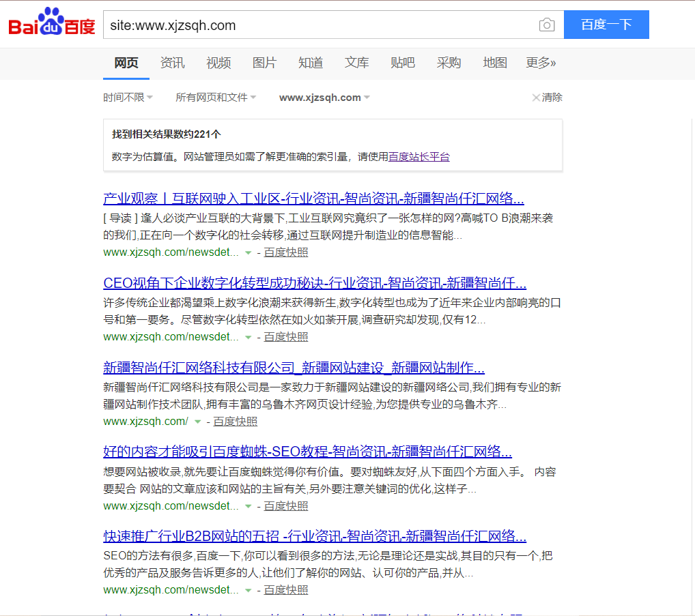Click the clear filters X icon
Screen dimensions: 695x616
click(536, 98)
